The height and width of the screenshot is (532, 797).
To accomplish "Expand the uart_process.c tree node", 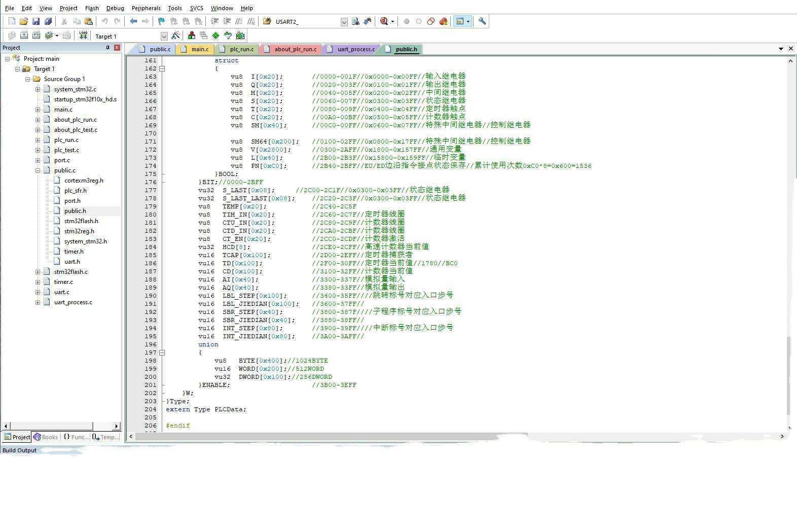I will tap(38, 302).
